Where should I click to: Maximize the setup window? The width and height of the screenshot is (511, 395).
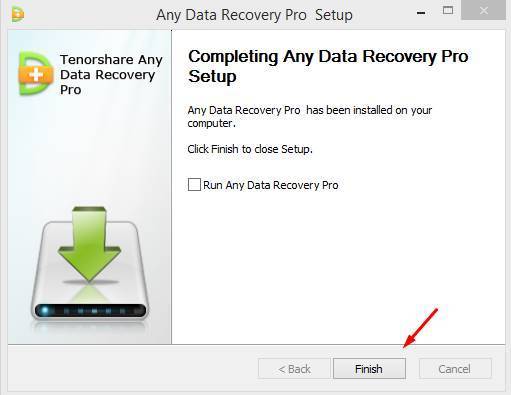coord(448,10)
